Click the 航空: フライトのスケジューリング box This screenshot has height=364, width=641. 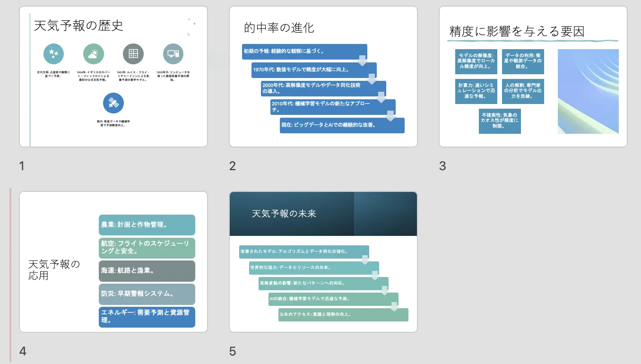click(147, 248)
